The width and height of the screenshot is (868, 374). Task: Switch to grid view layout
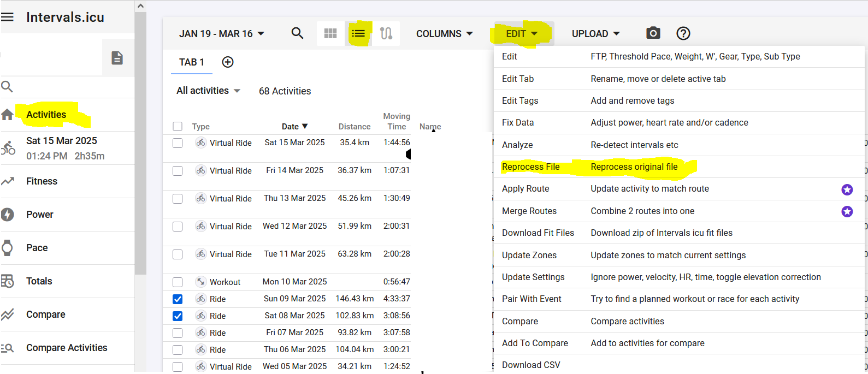click(x=330, y=34)
